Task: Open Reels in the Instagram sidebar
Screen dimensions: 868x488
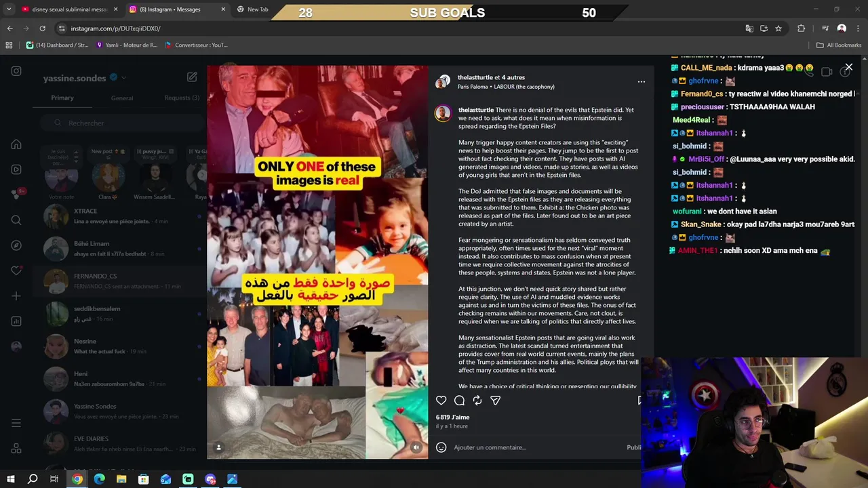Action: click(x=16, y=169)
